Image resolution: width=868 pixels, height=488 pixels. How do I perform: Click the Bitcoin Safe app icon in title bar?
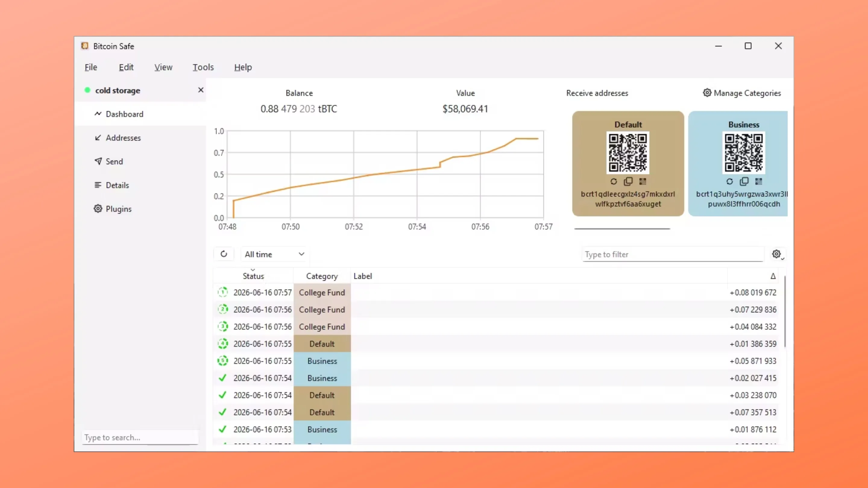85,46
